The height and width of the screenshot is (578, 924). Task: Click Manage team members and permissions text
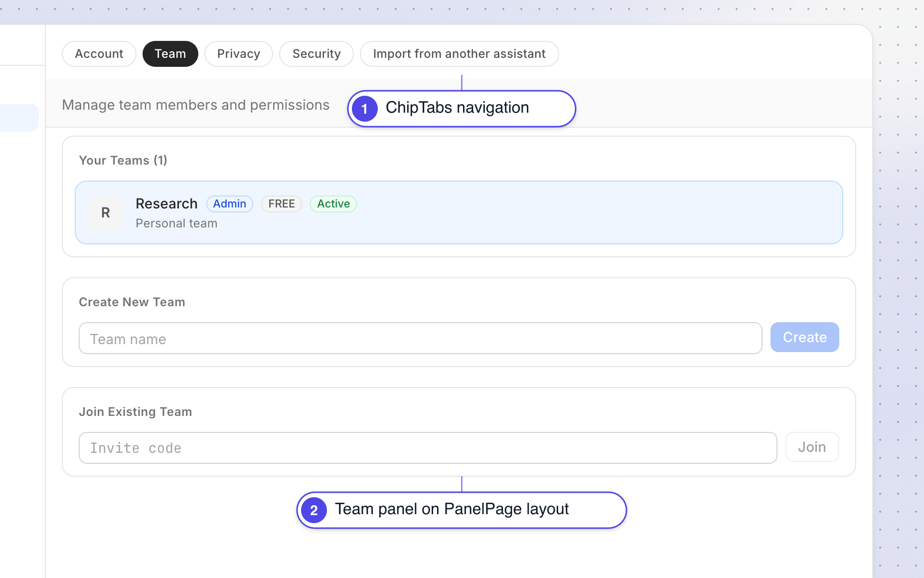(196, 105)
